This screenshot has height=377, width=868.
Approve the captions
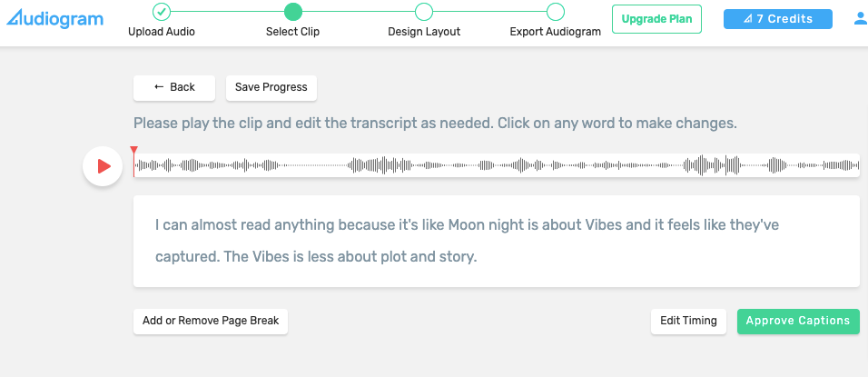point(798,321)
